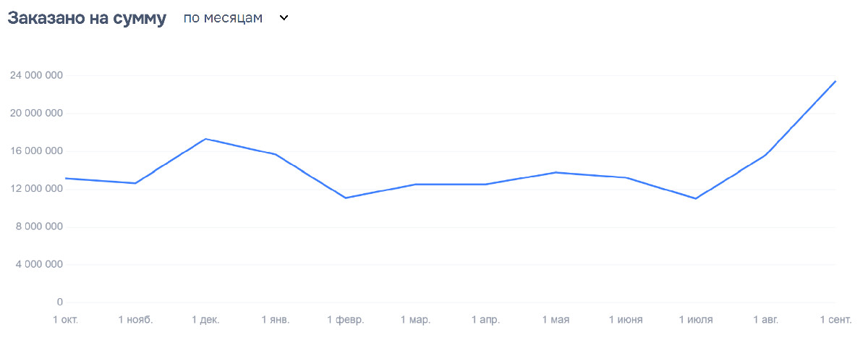
Task: Select the "16 000 000" y-axis label
Action: 36,151
